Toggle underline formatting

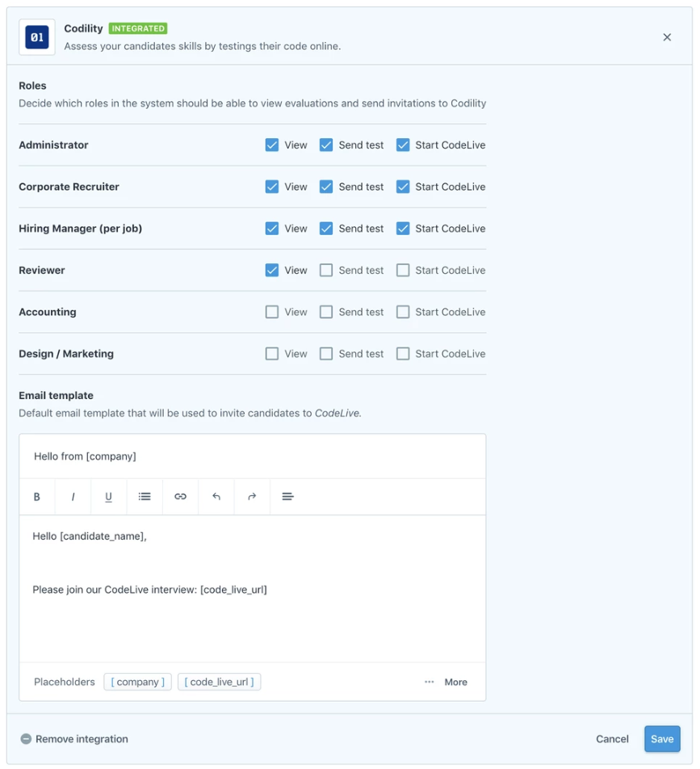[x=108, y=496]
